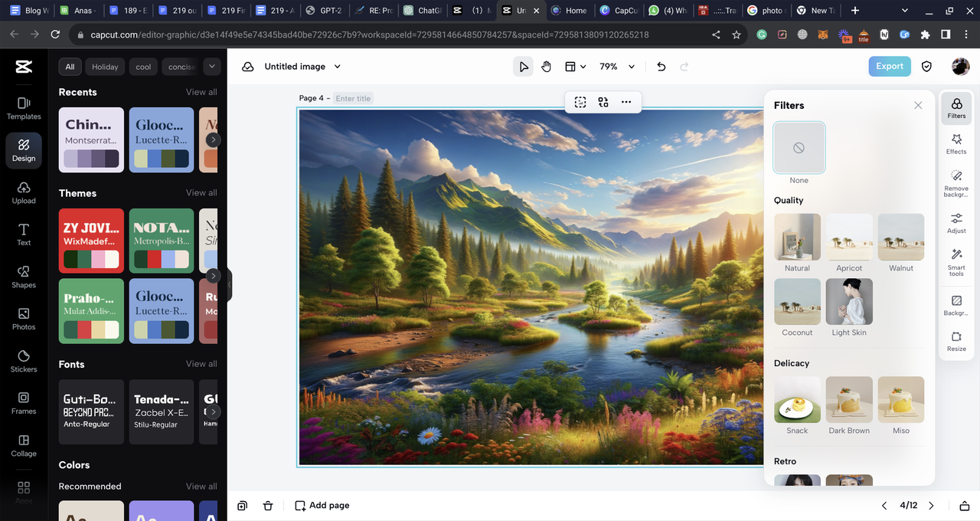The image size is (980, 521).
Task: Select the Holiday filter tag
Action: [105, 67]
